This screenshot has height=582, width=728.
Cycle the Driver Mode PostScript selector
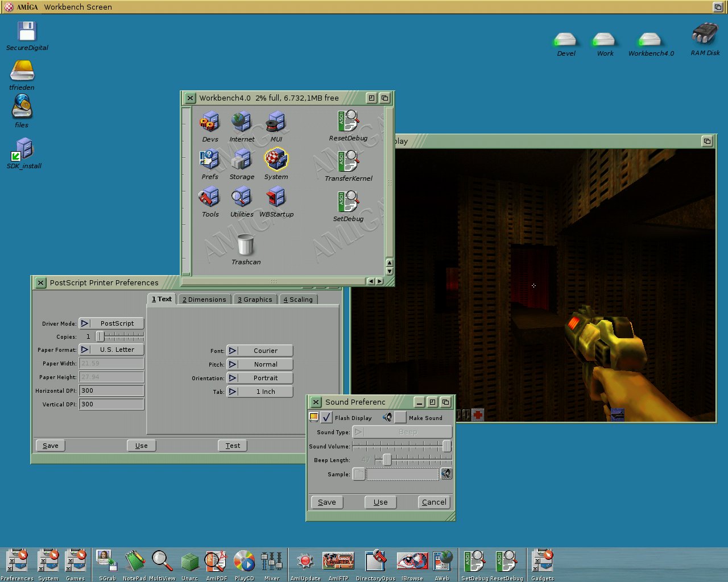(111, 323)
